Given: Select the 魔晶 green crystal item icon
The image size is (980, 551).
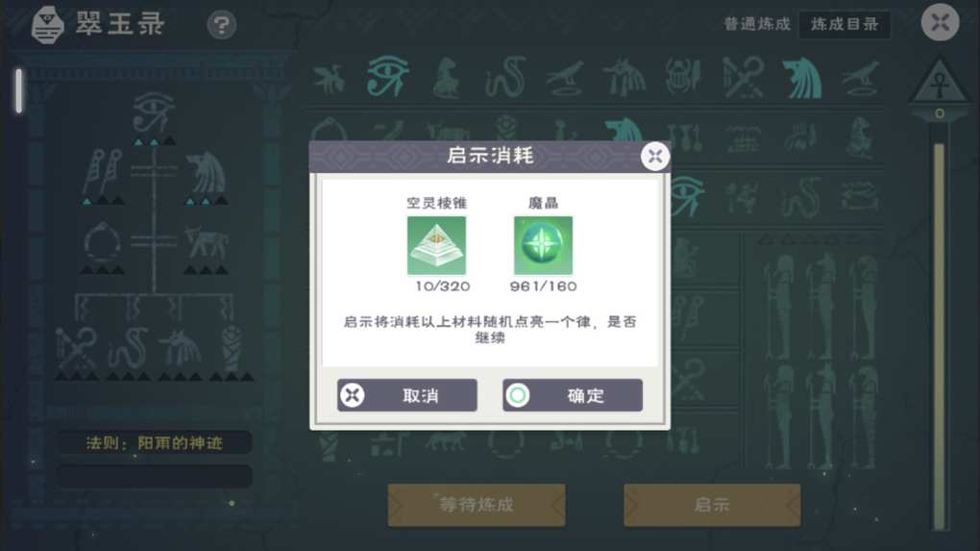Looking at the screenshot, I should pyautogui.click(x=543, y=245).
